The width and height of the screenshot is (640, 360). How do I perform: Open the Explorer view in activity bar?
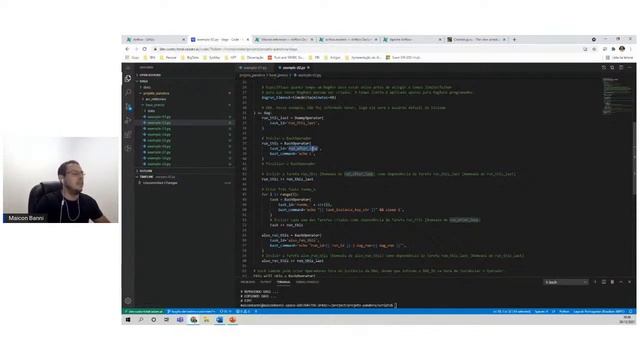(x=128, y=78)
